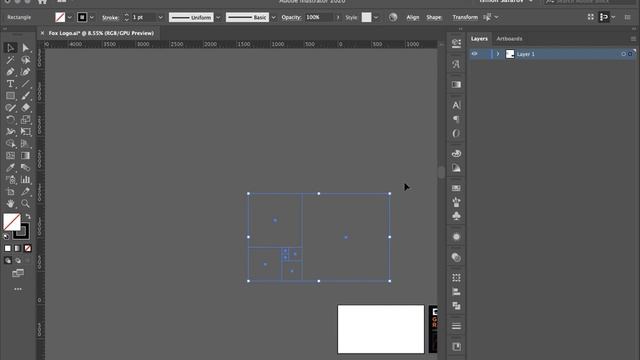Select the Hand tool

click(x=10, y=203)
